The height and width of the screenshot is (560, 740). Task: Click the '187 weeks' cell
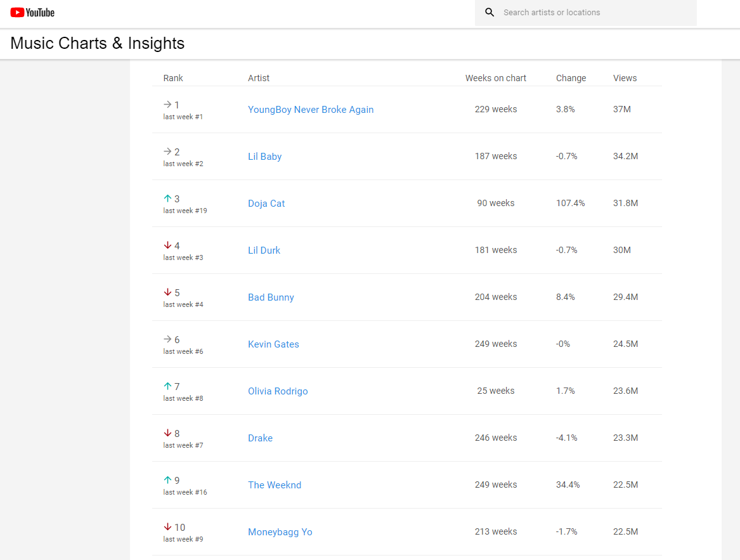click(x=495, y=156)
